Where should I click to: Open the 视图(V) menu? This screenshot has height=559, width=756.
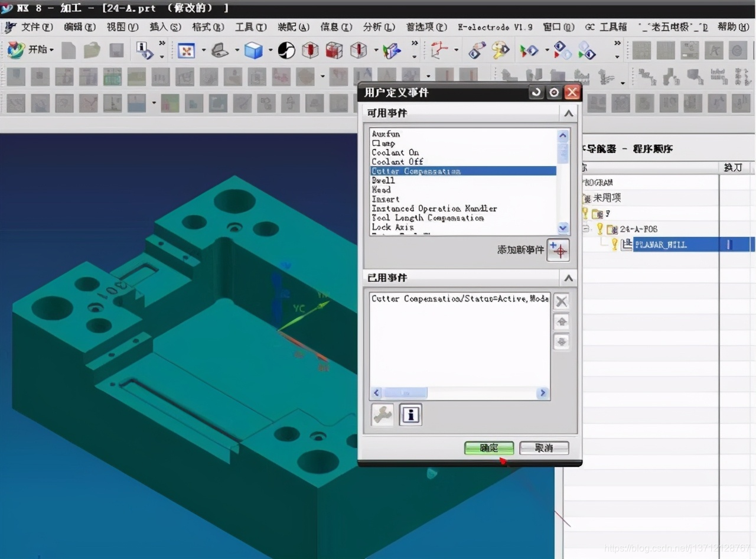(x=123, y=27)
